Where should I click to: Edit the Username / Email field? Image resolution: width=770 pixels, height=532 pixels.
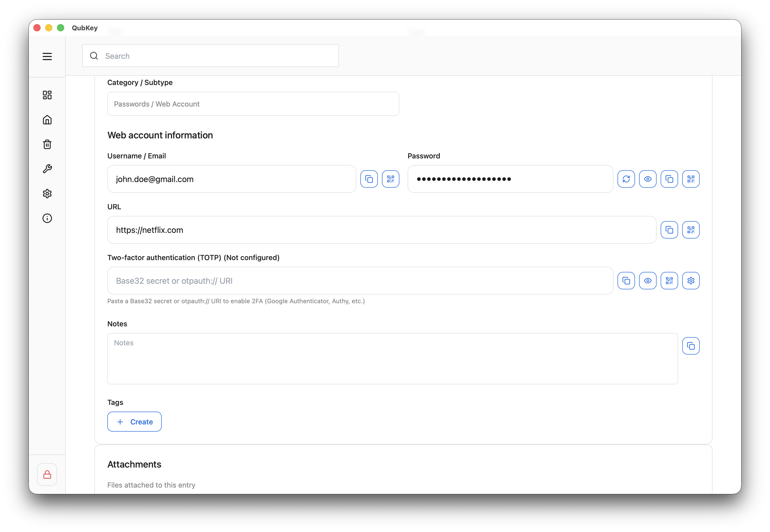[x=232, y=179]
